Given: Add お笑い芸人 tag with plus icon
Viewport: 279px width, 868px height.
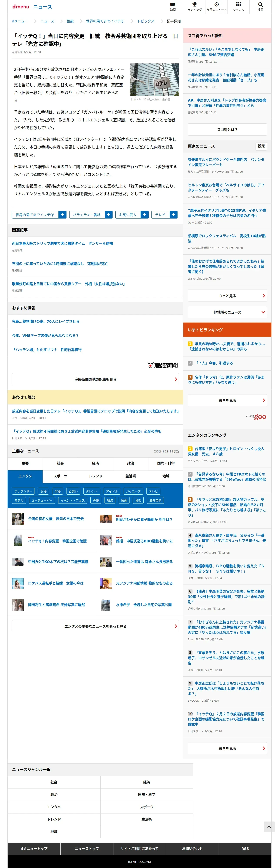Looking at the screenshot, I should 144,215.
